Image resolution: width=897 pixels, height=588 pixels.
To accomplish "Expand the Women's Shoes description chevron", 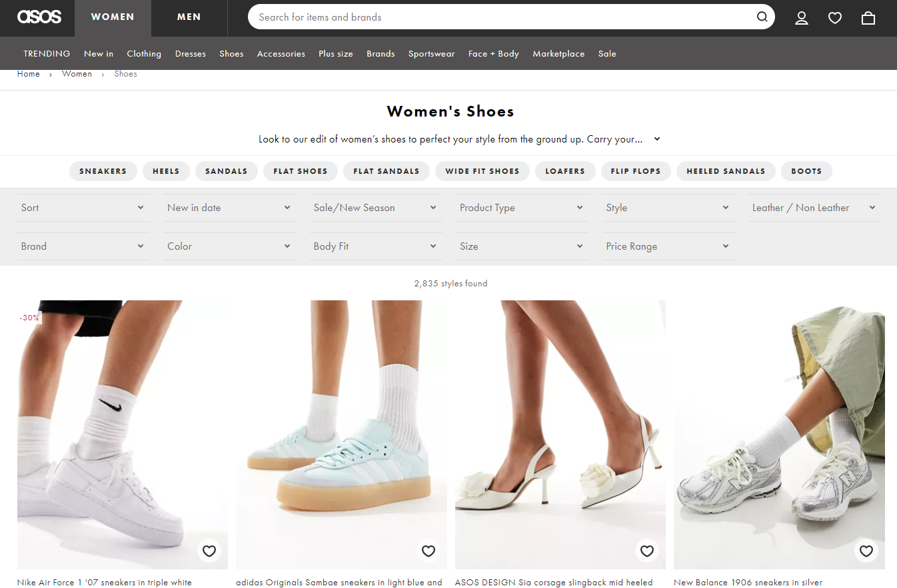I will [657, 139].
